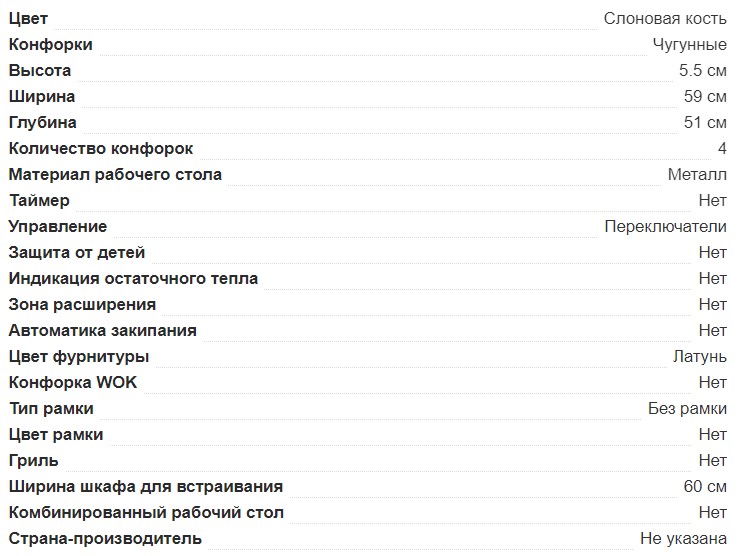Click the "Ширина шкафа для встраивания" label
The height and width of the screenshot is (556, 741).
(x=146, y=487)
